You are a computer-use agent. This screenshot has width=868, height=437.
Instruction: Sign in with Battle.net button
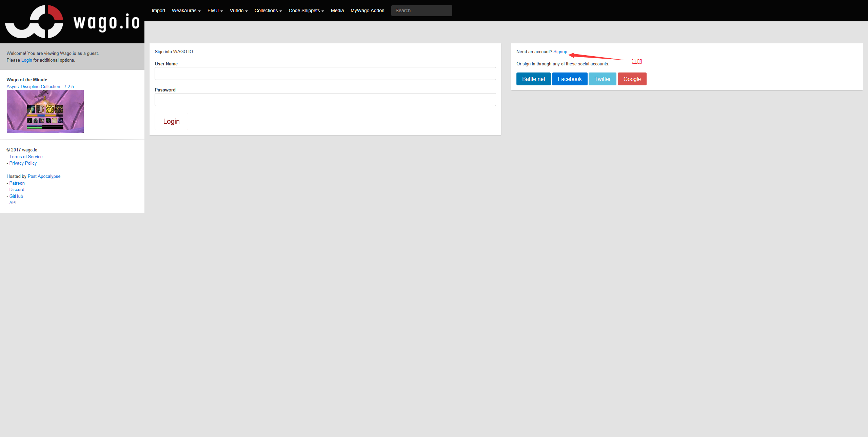point(533,79)
